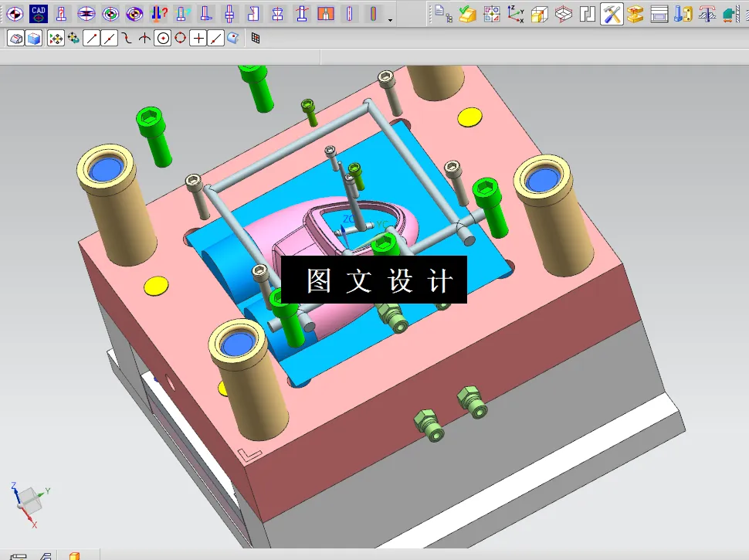Click the cross-shaped point marker tool
The width and height of the screenshot is (749, 560).
[199, 37]
